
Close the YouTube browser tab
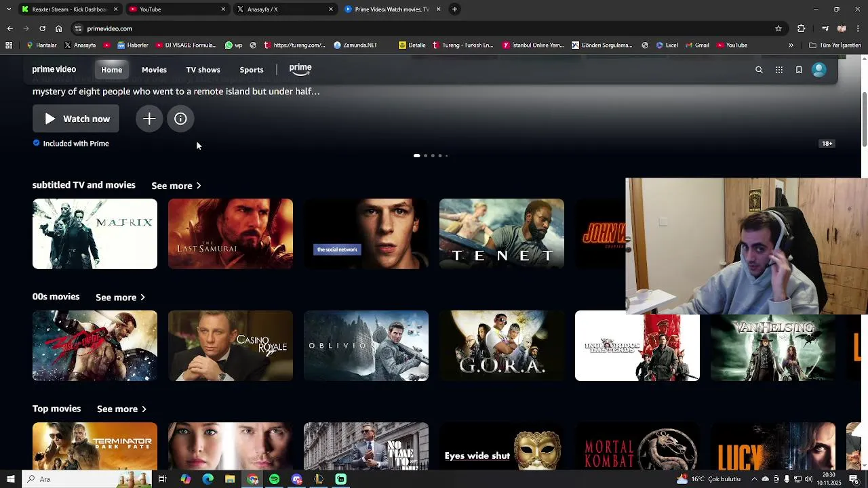(x=223, y=9)
